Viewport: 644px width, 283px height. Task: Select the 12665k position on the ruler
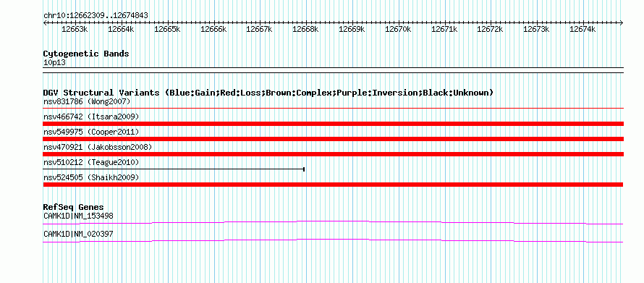(167, 30)
